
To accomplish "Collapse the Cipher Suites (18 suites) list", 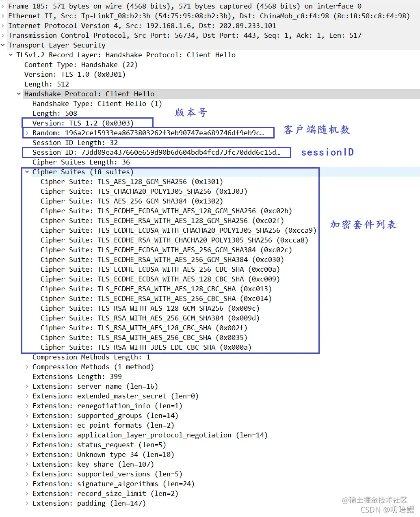I will [27, 172].
